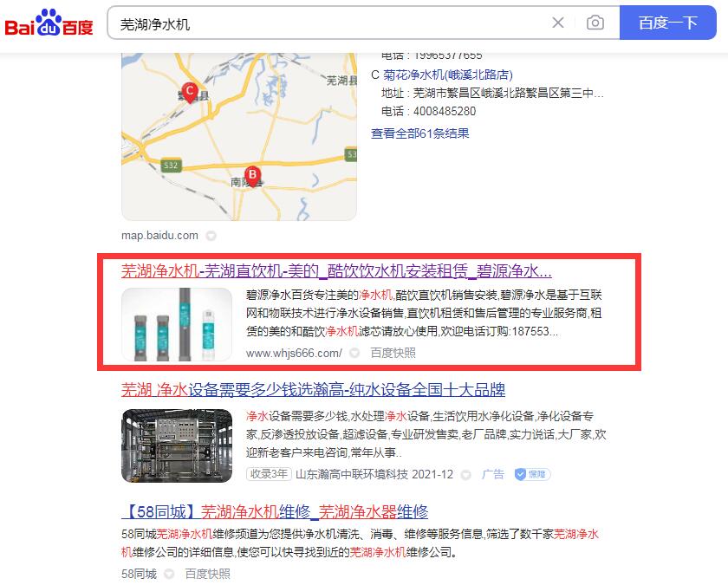The height and width of the screenshot is (585, 728).
Task: Click map marker C on the map
Action: (x=189, y=91)
